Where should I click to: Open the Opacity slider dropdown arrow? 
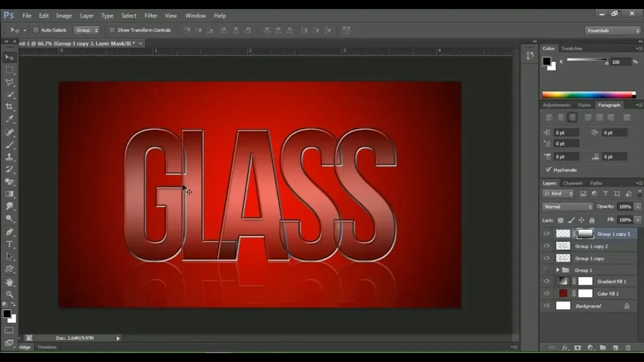point(637,207)
